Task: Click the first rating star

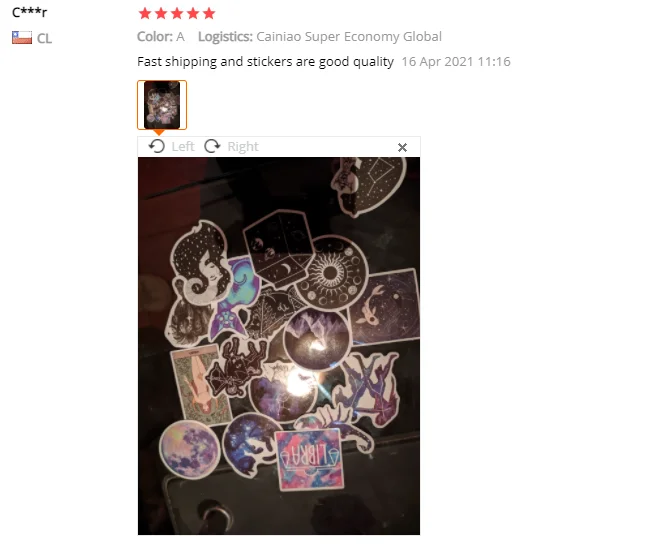Action: pos(145,13)
